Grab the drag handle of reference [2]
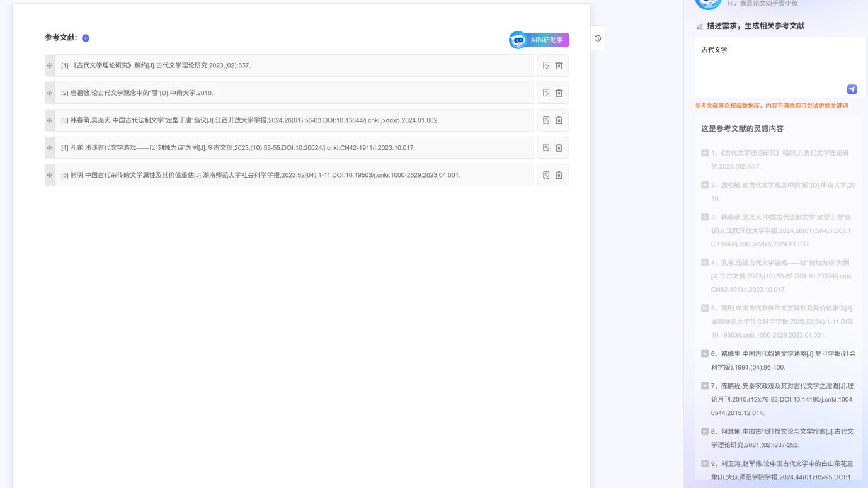 click(x=50, y=93)
